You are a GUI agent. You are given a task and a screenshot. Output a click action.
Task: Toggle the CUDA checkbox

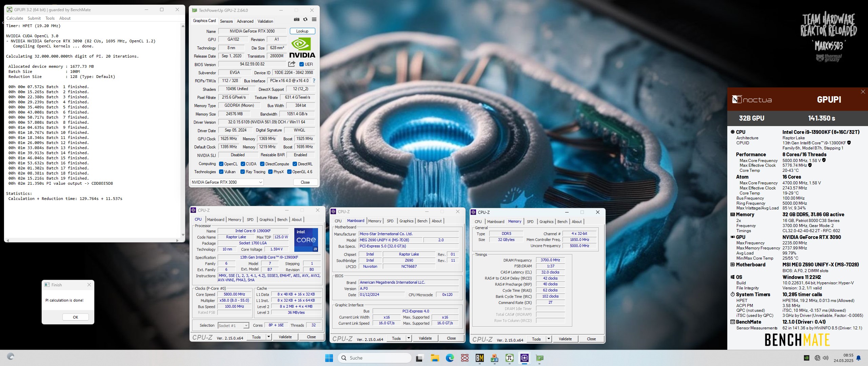coord(243,164)
